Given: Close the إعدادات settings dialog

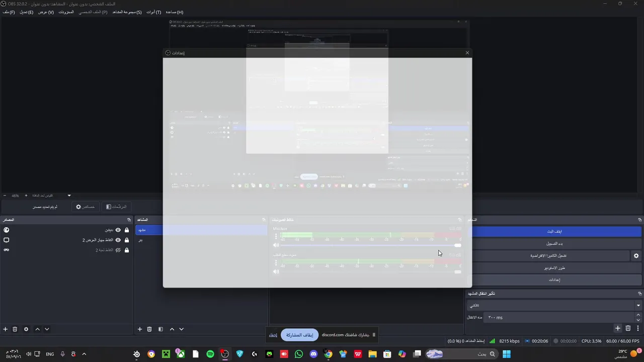Looking at the screenshot, I should [x=467, y=53].
